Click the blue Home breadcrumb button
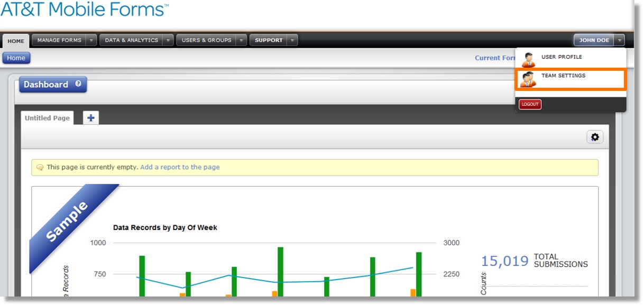 [x=16, y=58]
